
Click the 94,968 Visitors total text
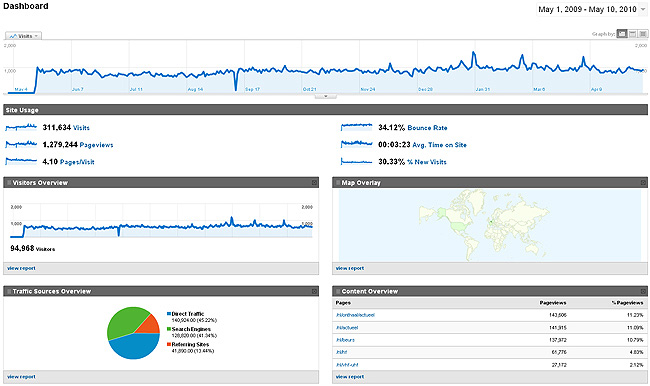[32, 249]
